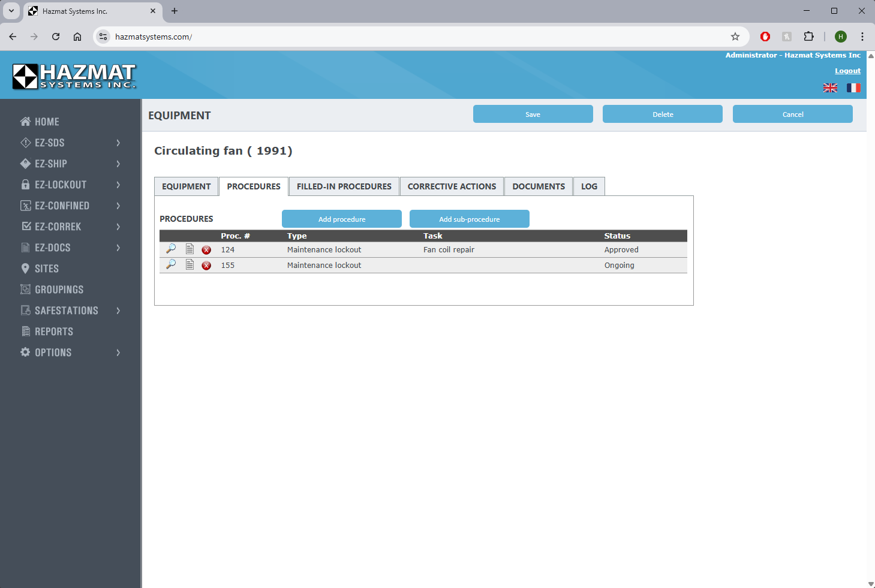Click red delete icon for procedure 155
The height and width of the screenshot is (588, 875).
[206, 266]
